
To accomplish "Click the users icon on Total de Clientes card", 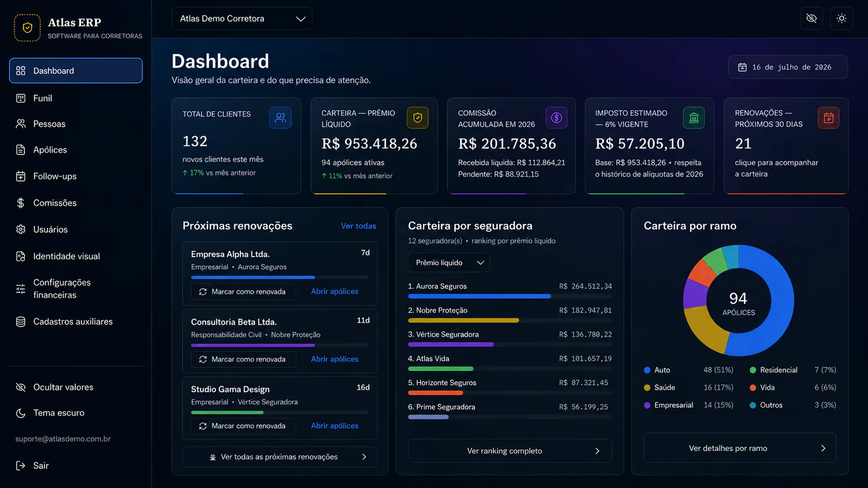I will tap(280, 118).
